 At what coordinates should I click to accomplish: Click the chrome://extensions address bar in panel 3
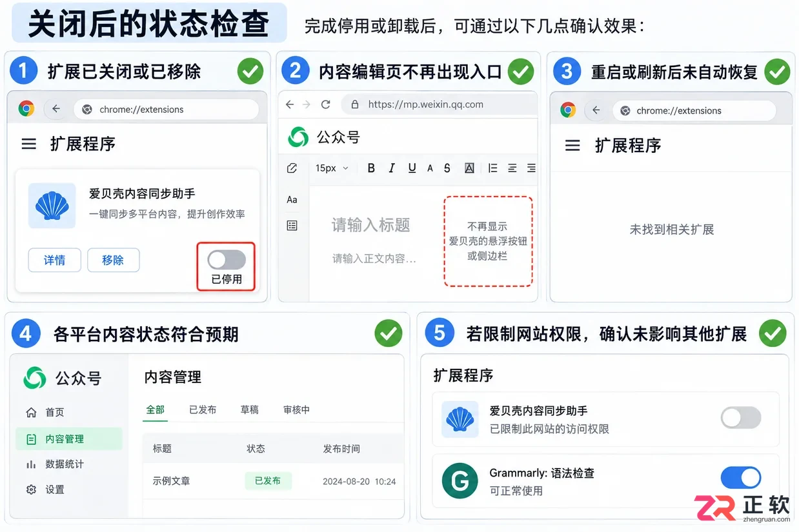694,110
